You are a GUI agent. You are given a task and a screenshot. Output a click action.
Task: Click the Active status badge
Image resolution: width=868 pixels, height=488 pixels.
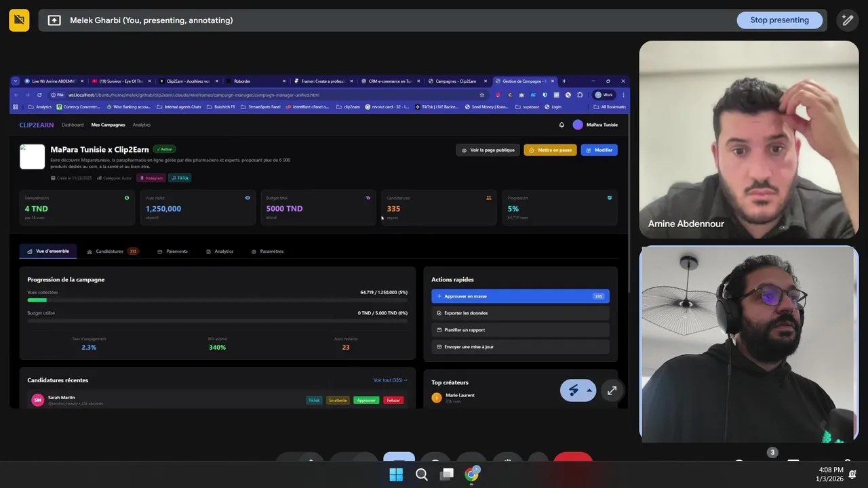tap(164, 149)
